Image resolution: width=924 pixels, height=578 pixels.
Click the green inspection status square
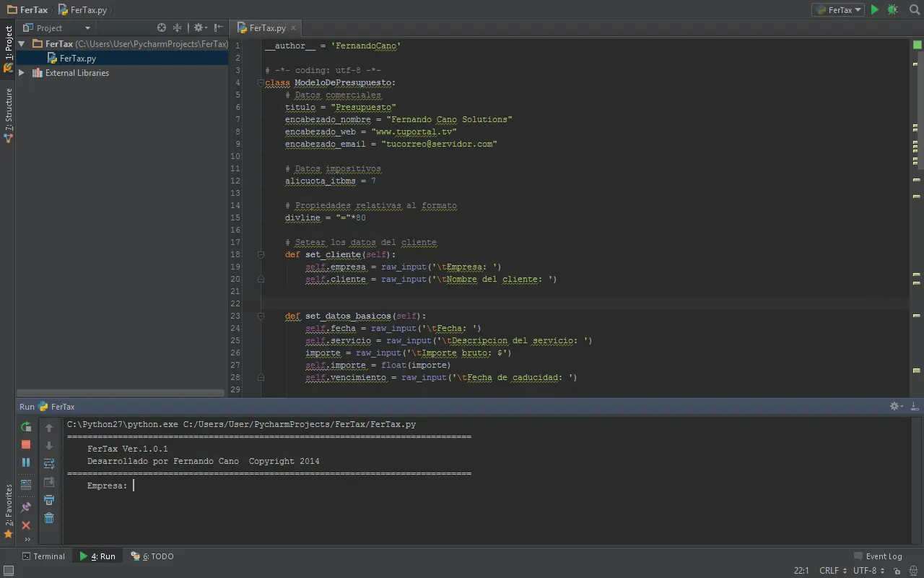pyautogui.click(x=917, y=45)
